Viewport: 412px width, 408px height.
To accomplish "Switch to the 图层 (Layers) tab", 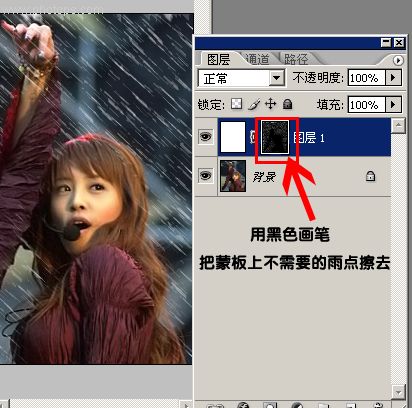I will (218, 59).
